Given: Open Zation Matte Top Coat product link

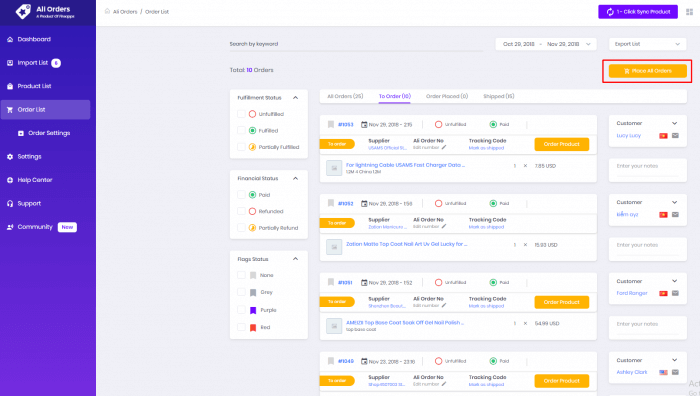Looking at the screenshot, I should point(406,244).
